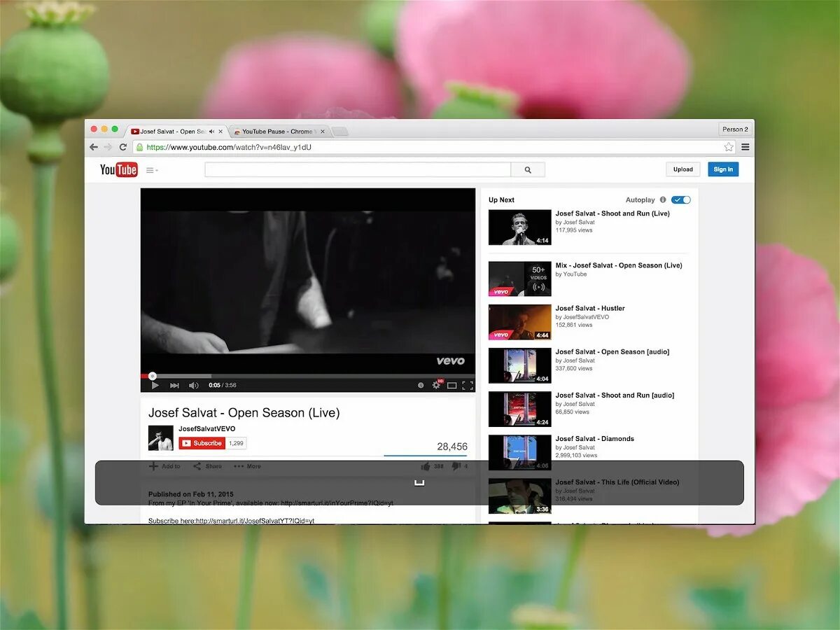Reload the YouTube page
The width and height of the screenshot is (840, 630).
(x=123, y=147)
